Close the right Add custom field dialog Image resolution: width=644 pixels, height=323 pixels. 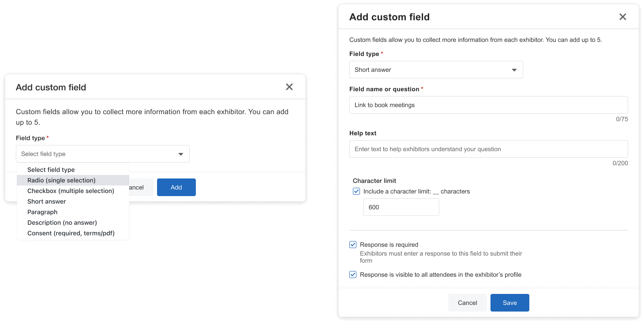coord(622,17)
